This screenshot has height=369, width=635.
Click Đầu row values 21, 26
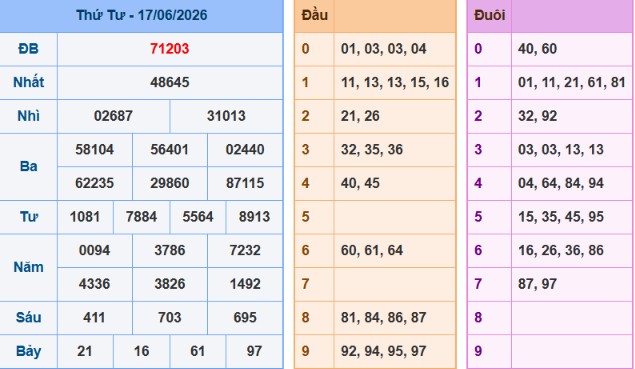pyautogui.click(x=360, y=116)
